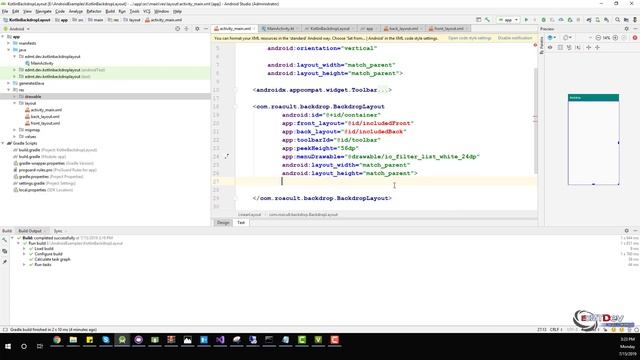This screenshot has width=640, height=360.
Task: Expand the manifests folder
Action: [9, 43]
